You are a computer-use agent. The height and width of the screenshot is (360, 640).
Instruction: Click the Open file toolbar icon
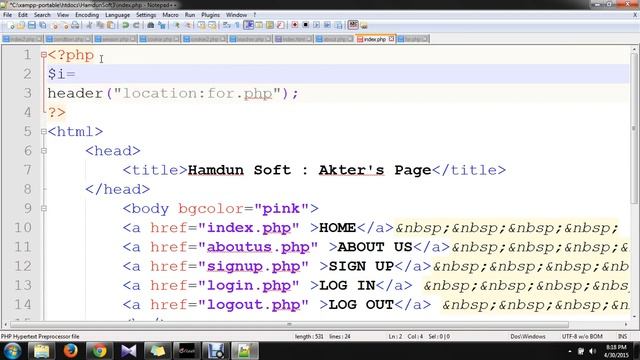(x=21, y=25)
